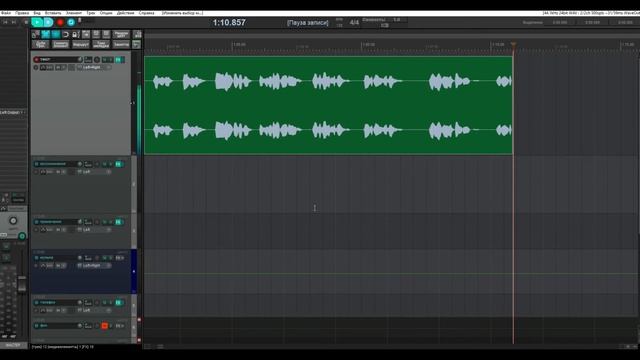The image size is (640, 360).
Task: Toggle the FX button on the third track
Action: 118,222
